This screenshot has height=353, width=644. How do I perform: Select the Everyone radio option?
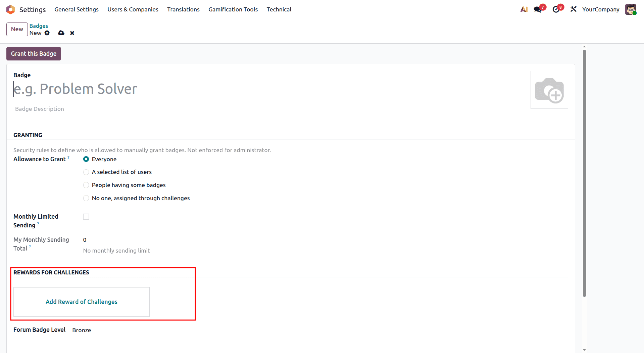point(86,159)
